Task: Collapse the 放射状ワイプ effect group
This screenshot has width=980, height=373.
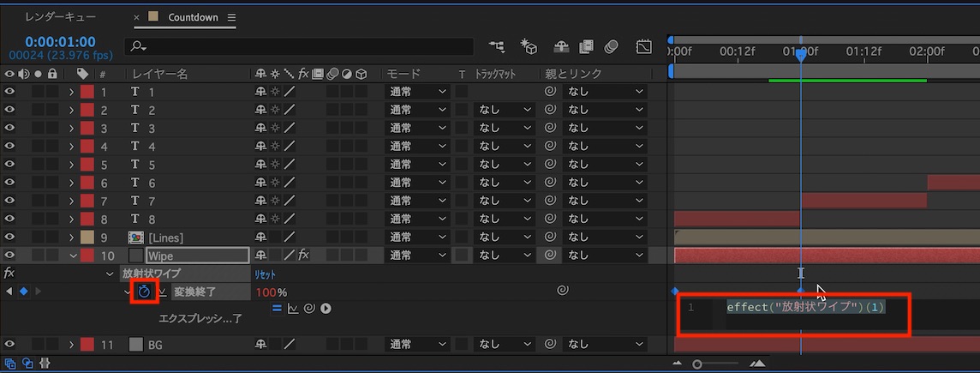Action: [110, 274]
